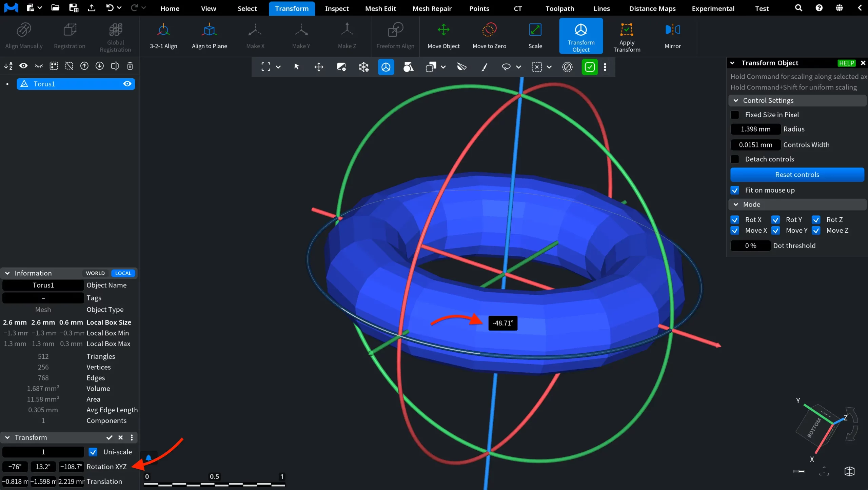Toggle the Move X checkbox
This screenshot has width=868, height=490.
tap(735, 231)
